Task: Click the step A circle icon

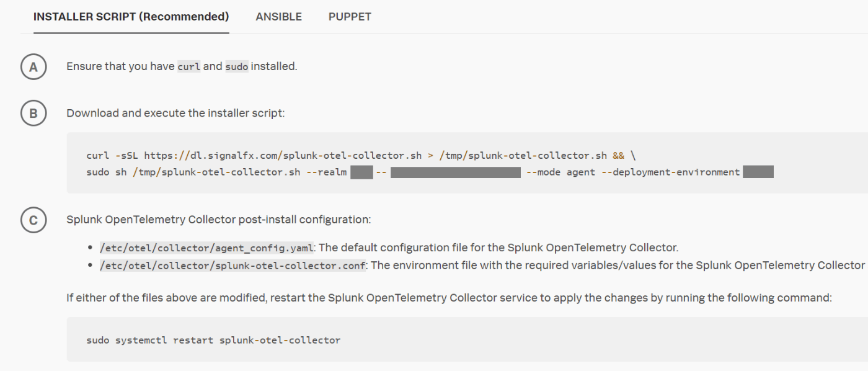Action: [33, 66]
